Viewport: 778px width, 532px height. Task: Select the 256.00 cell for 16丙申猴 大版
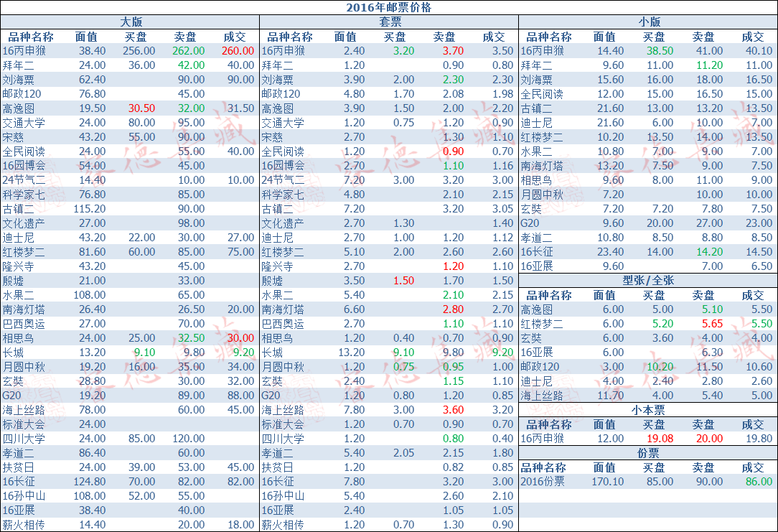tap(139, 51)
